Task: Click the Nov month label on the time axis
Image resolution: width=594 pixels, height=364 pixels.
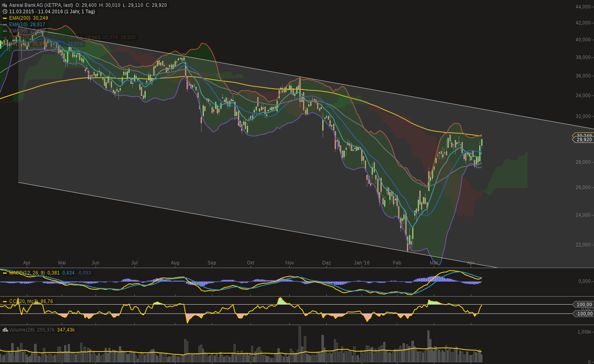Action: coord(290,263)
